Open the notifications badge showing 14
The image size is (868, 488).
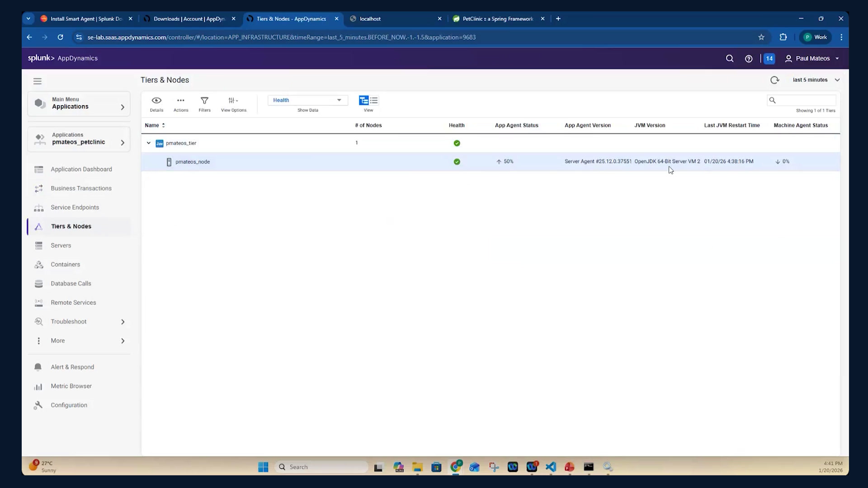pos(769,59)
